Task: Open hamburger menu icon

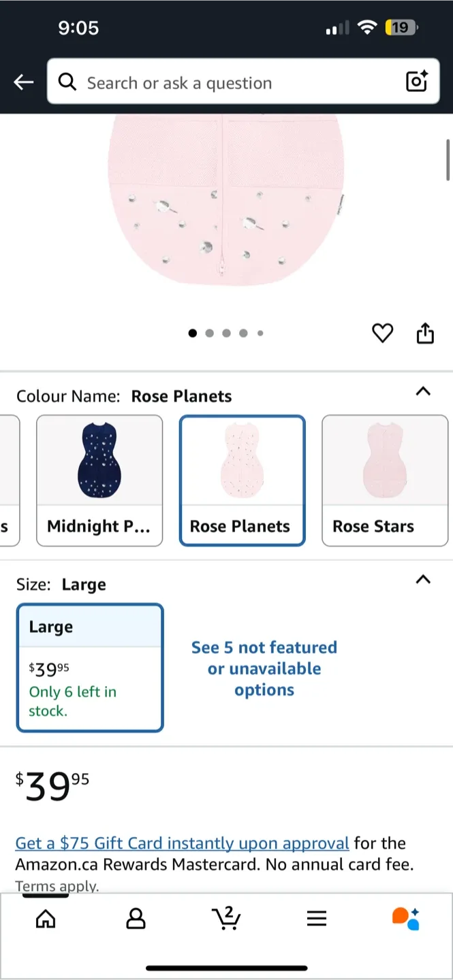Action: pyautogui.click(x=317, y=919)
